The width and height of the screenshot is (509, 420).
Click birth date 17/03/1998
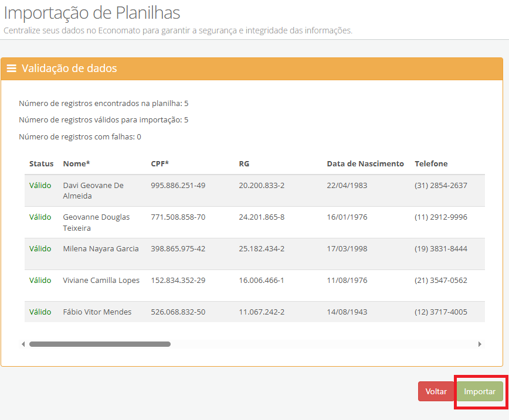[347, 249]
